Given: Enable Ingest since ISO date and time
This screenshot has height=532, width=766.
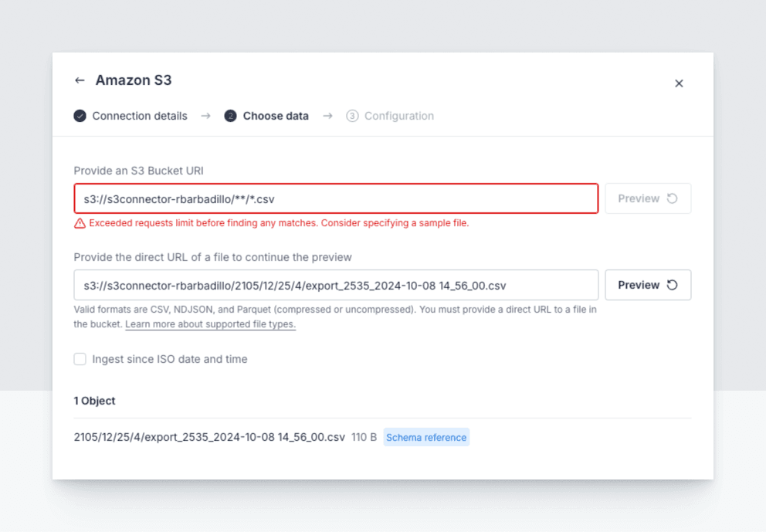Looking at the screenshot, I should 80,359.
